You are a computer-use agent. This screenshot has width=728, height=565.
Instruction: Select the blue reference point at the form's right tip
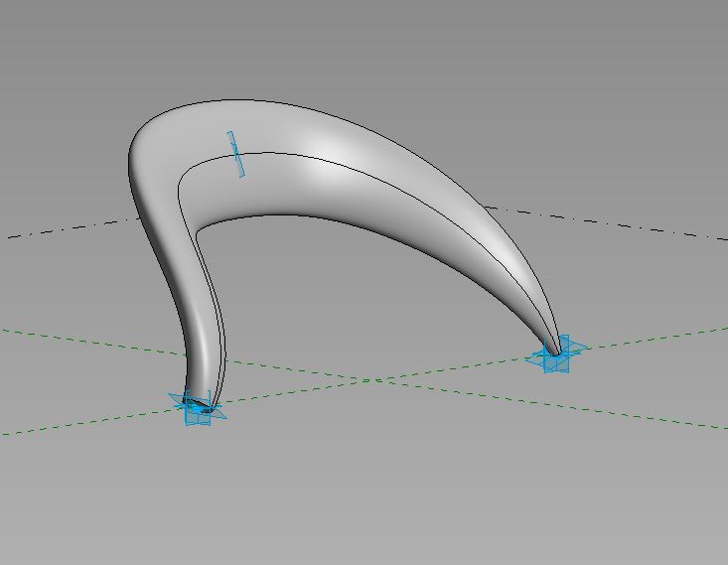click(557, 353)
